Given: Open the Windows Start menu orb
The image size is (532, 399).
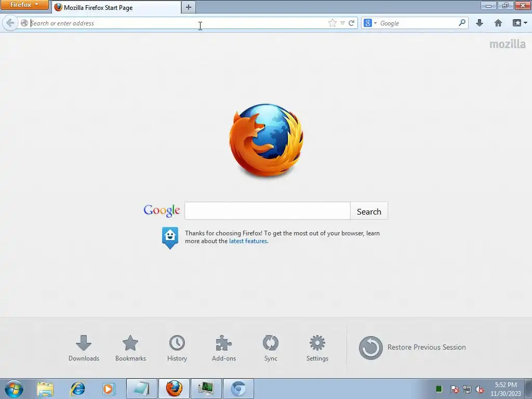Looking at the screenshot, I should 14,389.
